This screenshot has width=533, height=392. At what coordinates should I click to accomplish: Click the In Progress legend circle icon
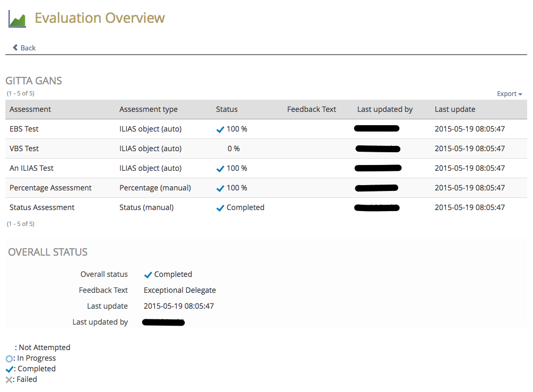point(9,359)
